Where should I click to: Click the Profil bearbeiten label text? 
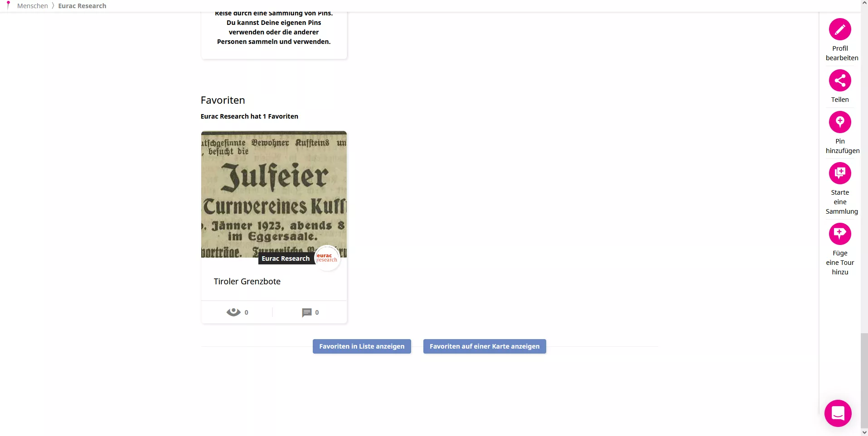[842, 53]
